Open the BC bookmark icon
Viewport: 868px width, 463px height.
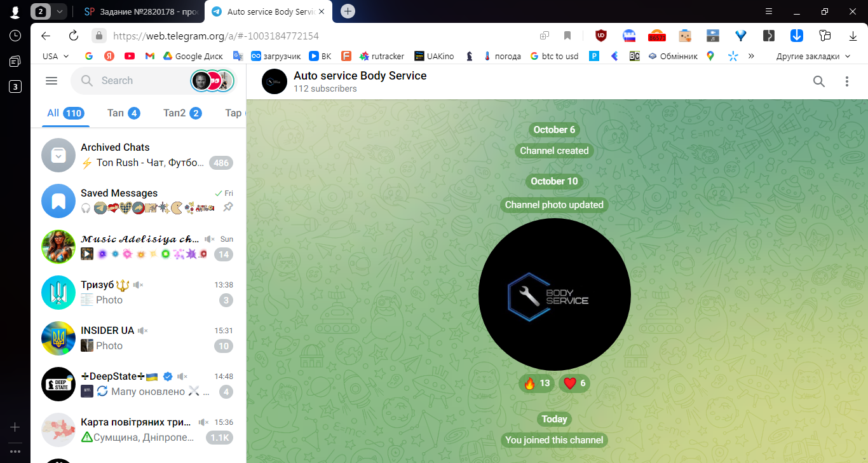[x=634, y=56]
